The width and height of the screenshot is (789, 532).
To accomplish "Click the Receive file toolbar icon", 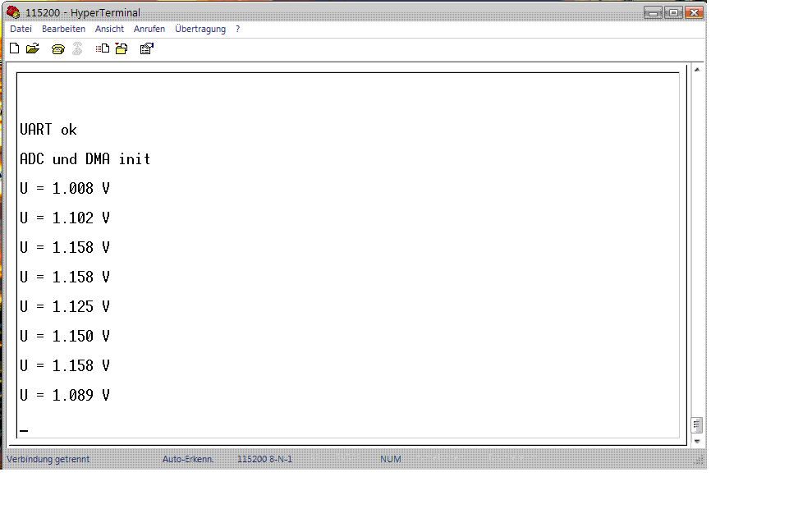I will (x=122, y=48).
